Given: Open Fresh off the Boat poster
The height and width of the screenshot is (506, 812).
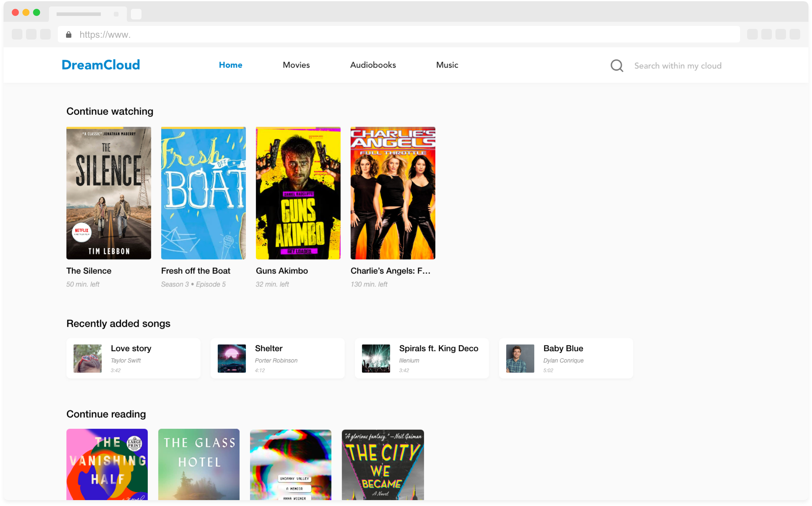Looking at the screenshot, I should (203, 193).
